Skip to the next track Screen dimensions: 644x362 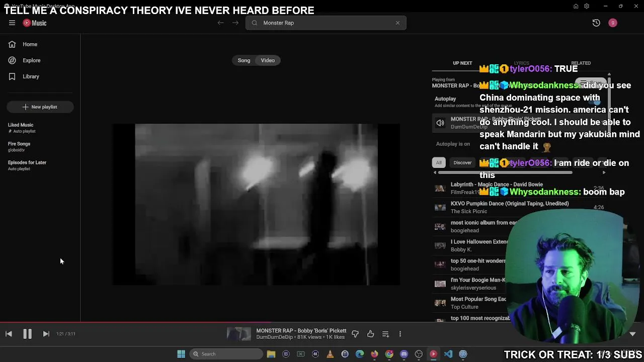[x=46, y=334]
